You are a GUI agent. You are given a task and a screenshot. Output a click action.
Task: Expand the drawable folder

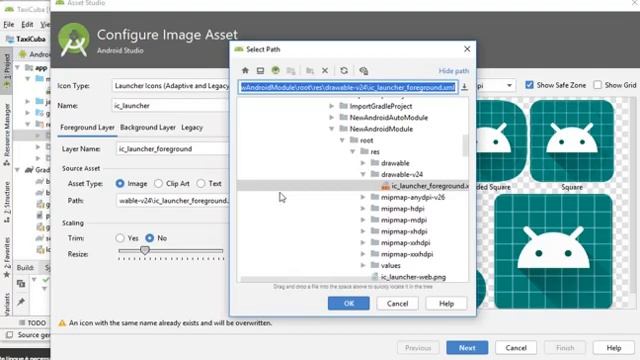pyautogui.click(x=363, y=163)
